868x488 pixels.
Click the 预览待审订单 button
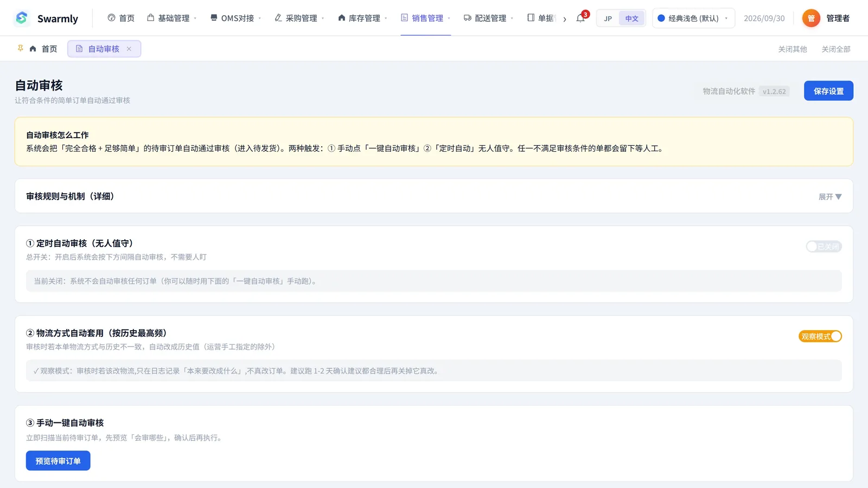click(x=58, y=461)
